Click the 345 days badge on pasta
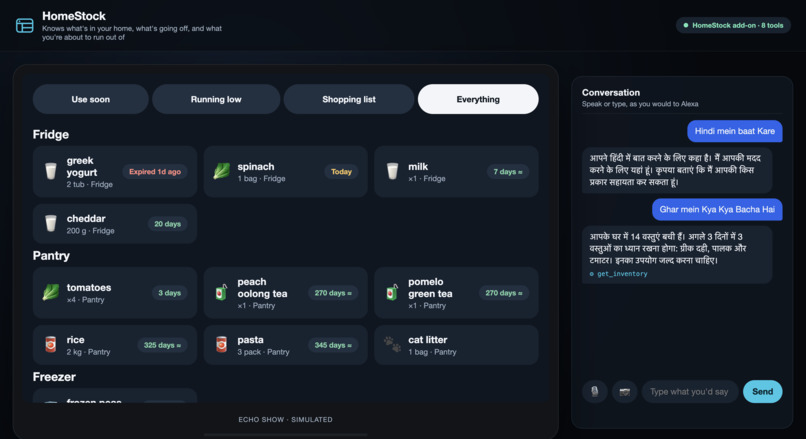Image resolution: width=806 pixels, height=439 pixels. 333,345
